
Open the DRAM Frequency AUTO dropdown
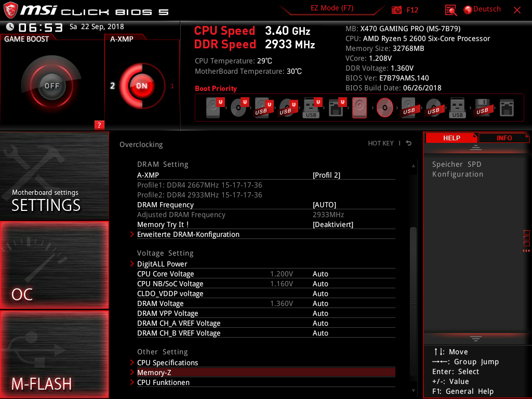[324, 204]
